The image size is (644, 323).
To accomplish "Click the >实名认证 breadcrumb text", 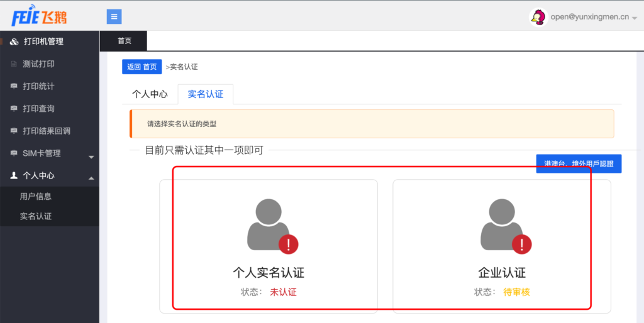I will (x=182, y=67).
